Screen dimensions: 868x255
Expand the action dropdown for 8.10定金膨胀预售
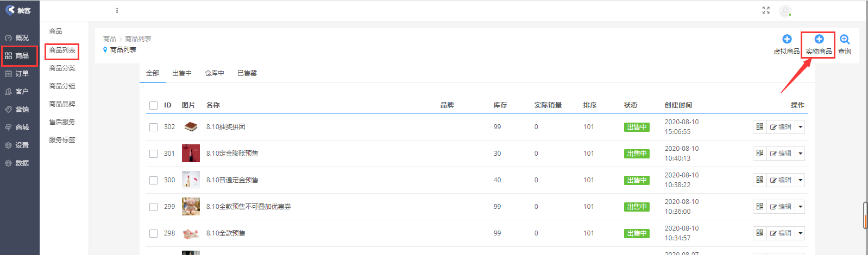click(800, 153)
